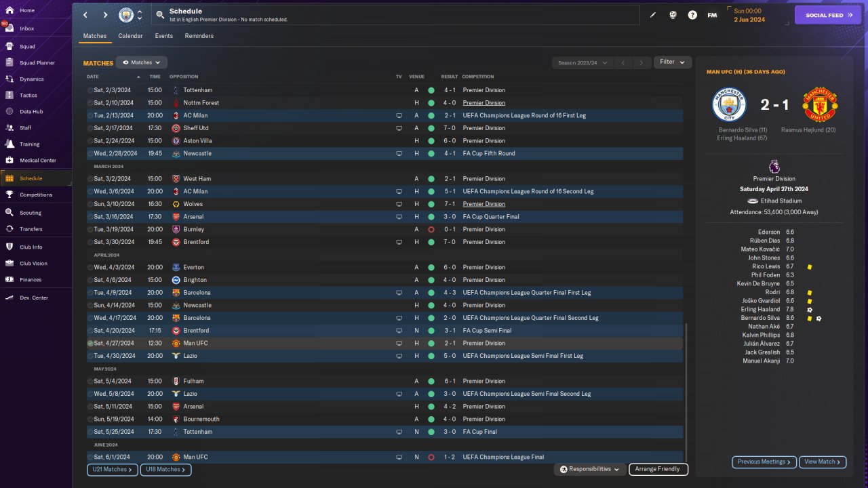The width and height of the screenshot is (868, 488).
Task: Click the Schedule search field
Action: pos(395,15)
